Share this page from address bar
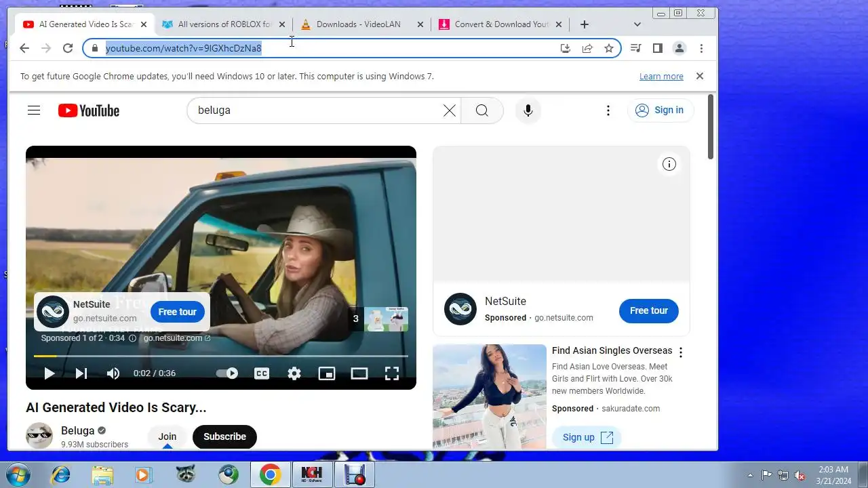The height and width of the screenshot is (488, 868). pos(587,48)
